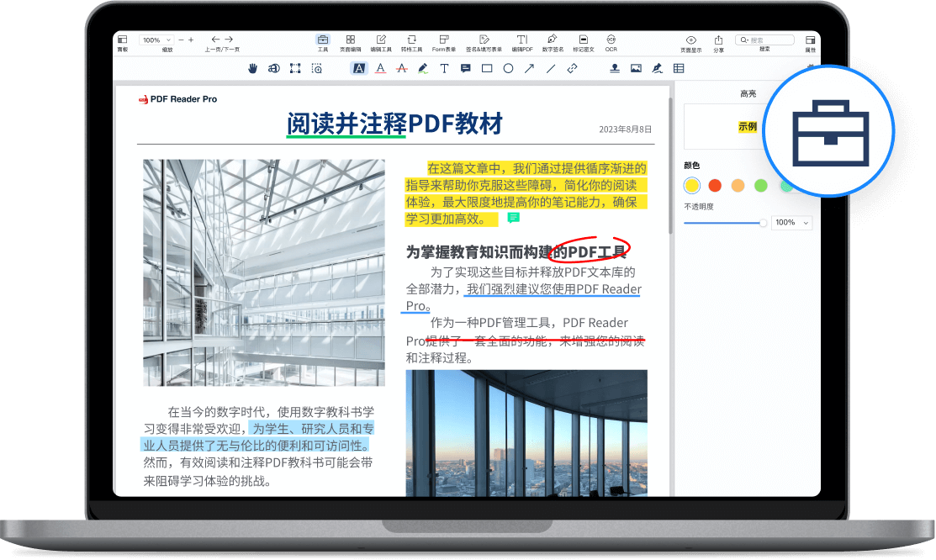Toggle the 属性 properties panel
936x560 pixels.
tap(810, 40)
